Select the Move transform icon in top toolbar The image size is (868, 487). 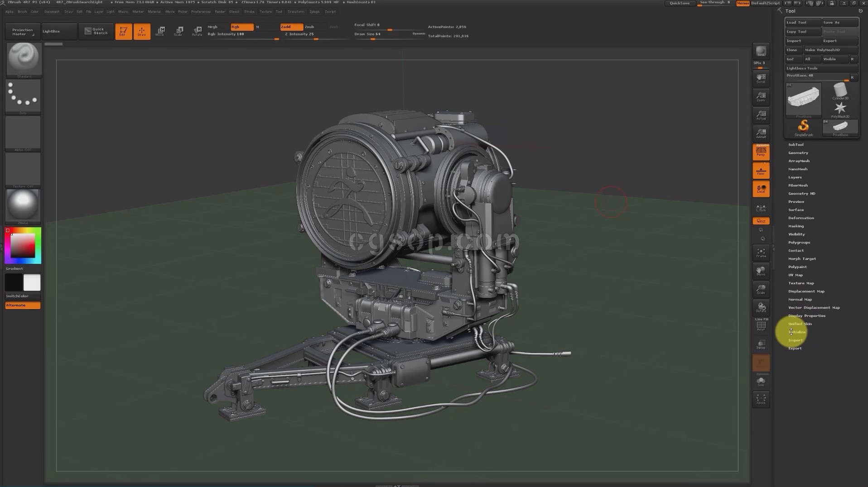click(x=160, y=31)
